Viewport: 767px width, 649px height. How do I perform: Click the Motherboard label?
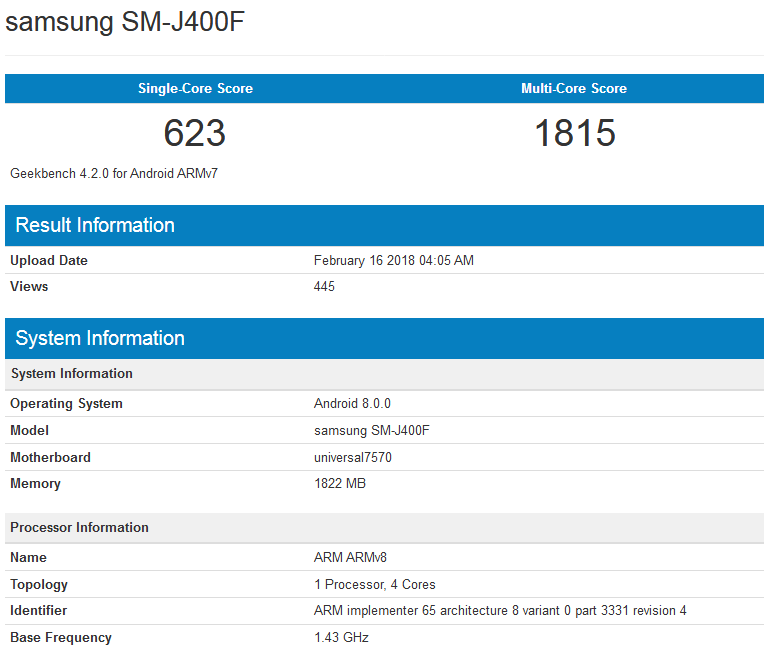[x=50, y=457]
